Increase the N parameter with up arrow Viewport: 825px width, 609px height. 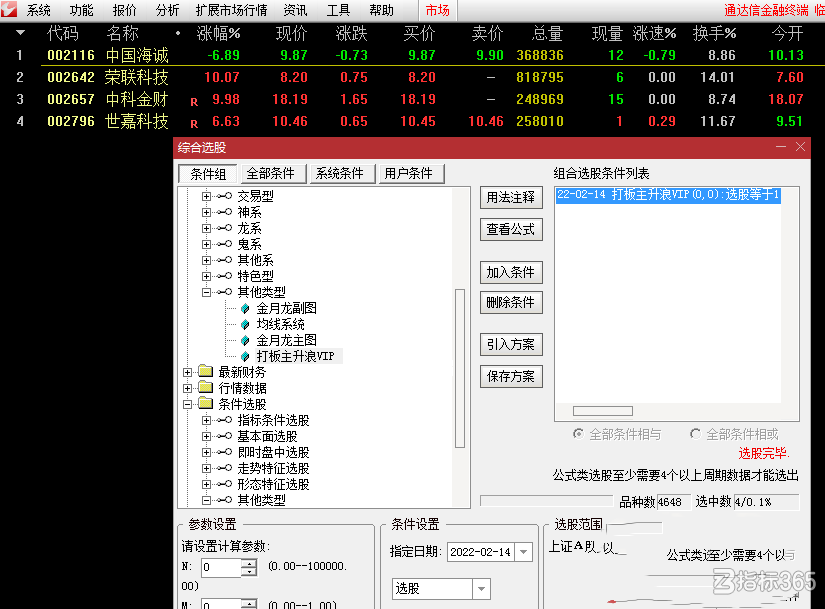point(249,563)
